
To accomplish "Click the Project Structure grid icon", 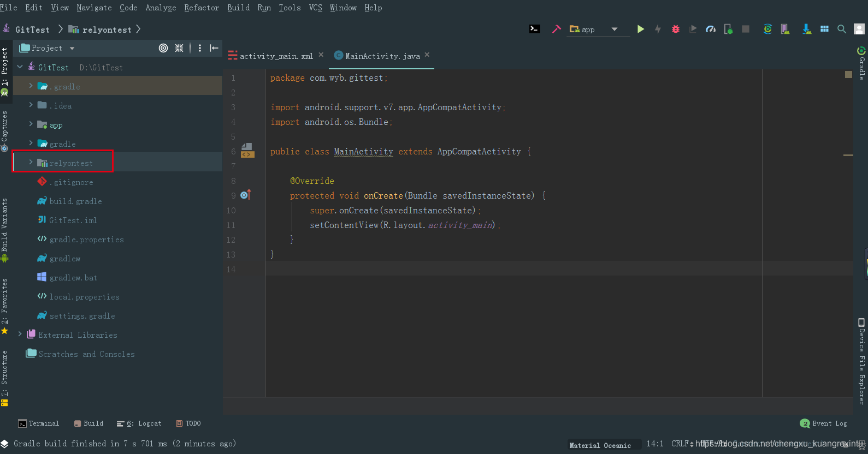I will [824, 29].
